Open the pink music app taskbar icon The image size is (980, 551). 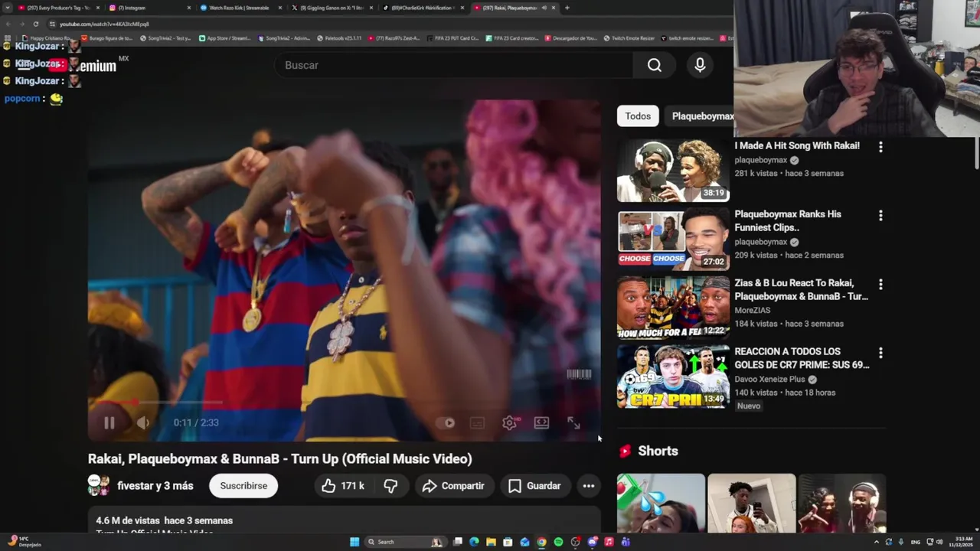point(609,542)
